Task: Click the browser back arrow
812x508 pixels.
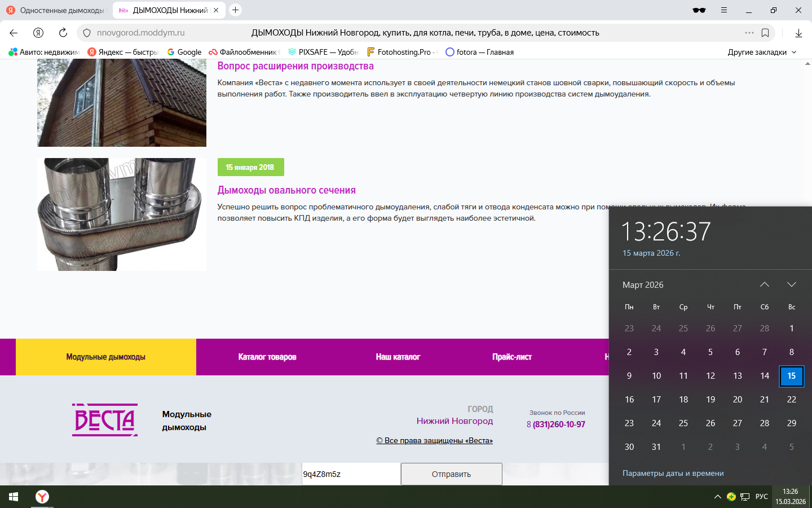Action: coord(14,33)
